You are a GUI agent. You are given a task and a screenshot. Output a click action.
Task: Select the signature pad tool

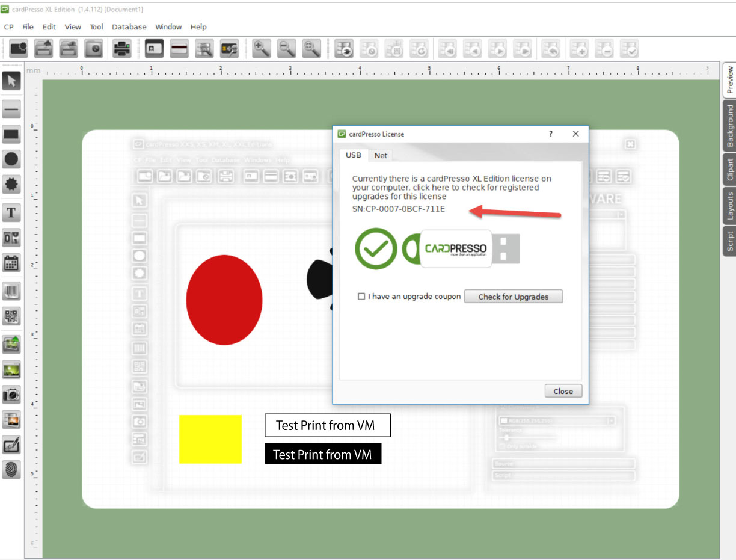11,445
